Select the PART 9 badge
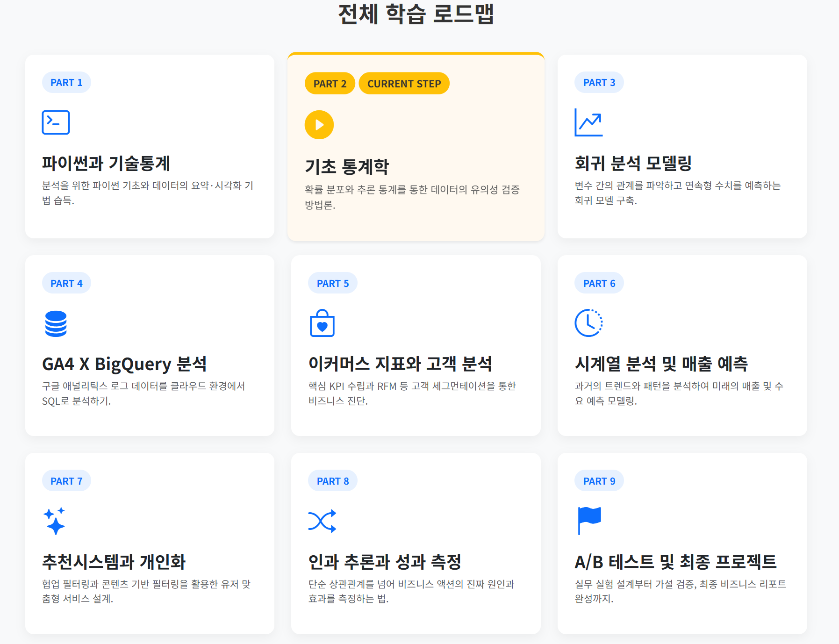This screenshot has width=839, height=644. click(x=599, y=481)
